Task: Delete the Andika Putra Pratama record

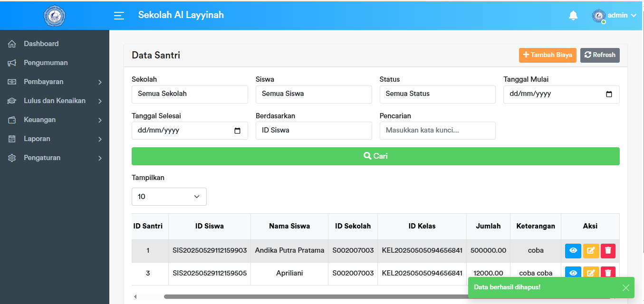Action: point(608,250)
